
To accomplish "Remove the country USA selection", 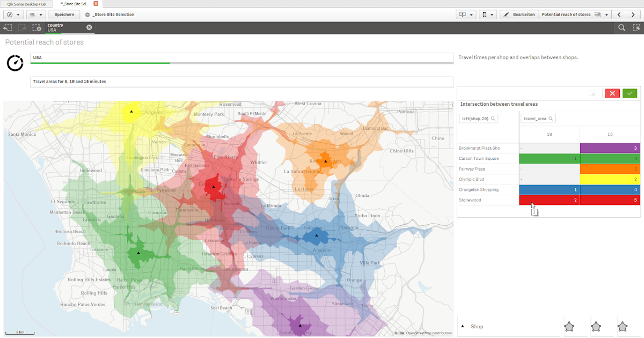I will tap(89, 27).
